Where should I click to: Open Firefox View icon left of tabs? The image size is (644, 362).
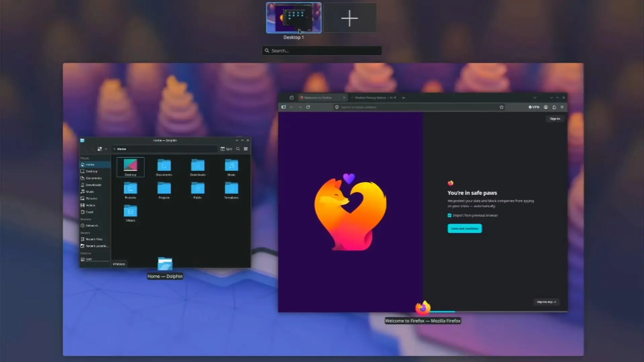click(291, 98)
